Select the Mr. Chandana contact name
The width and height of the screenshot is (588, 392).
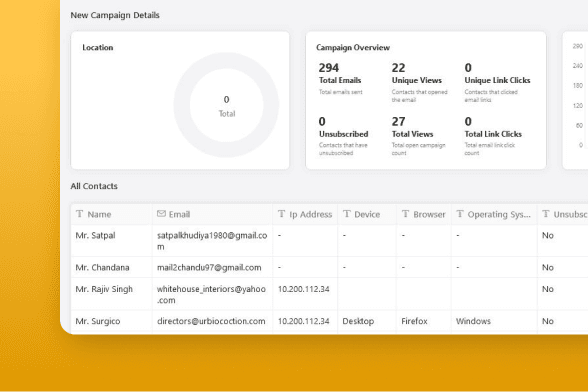(102, 267)
